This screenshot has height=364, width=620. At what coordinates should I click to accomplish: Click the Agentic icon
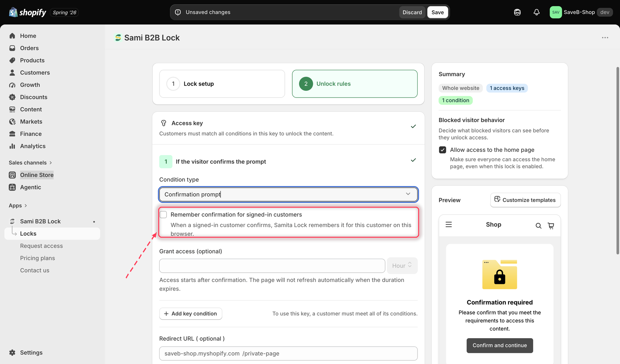click(x=12, y=187)
